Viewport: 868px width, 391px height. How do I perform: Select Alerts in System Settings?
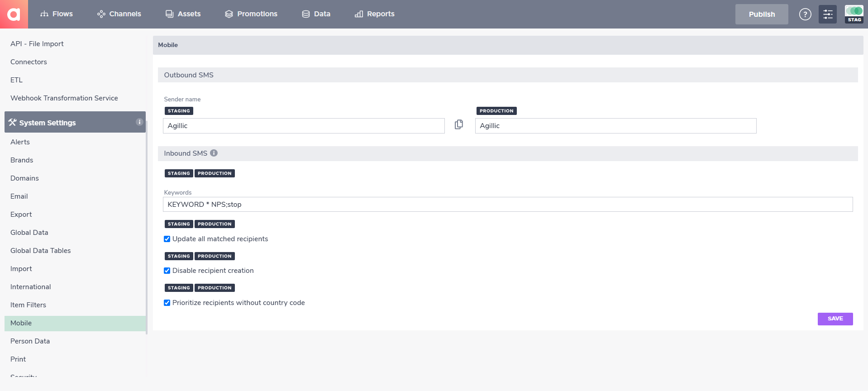[x=20, y=142]
